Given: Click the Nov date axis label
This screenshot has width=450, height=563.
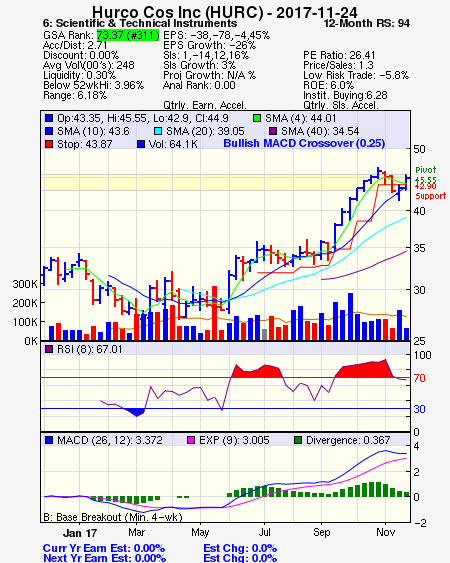Looking at the screenshot, I should [385, 532].
